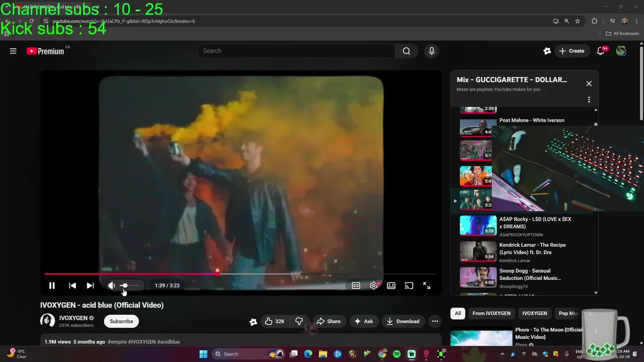
Task: Cast video to a device
Action: 409,286
